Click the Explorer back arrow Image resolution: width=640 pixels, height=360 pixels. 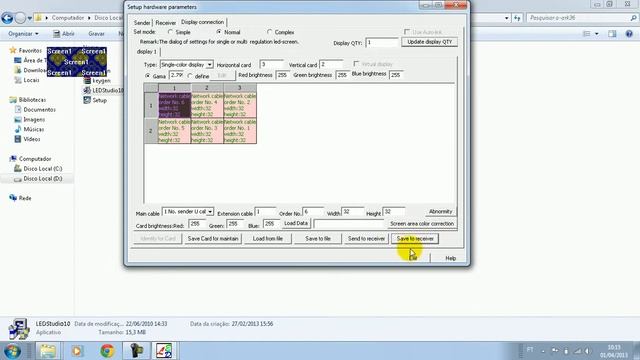7,18
